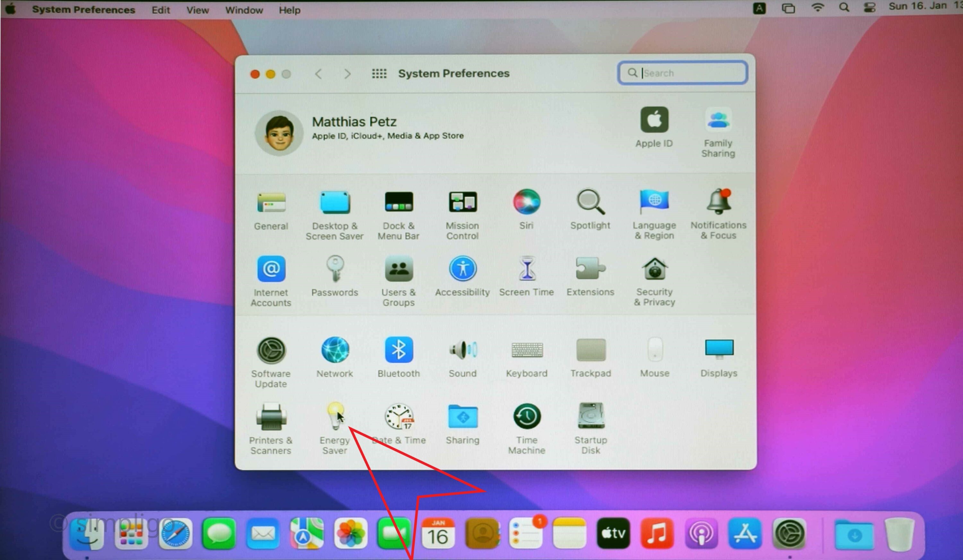Open the input source menu

pyautogui.click(x=759, y=8)
